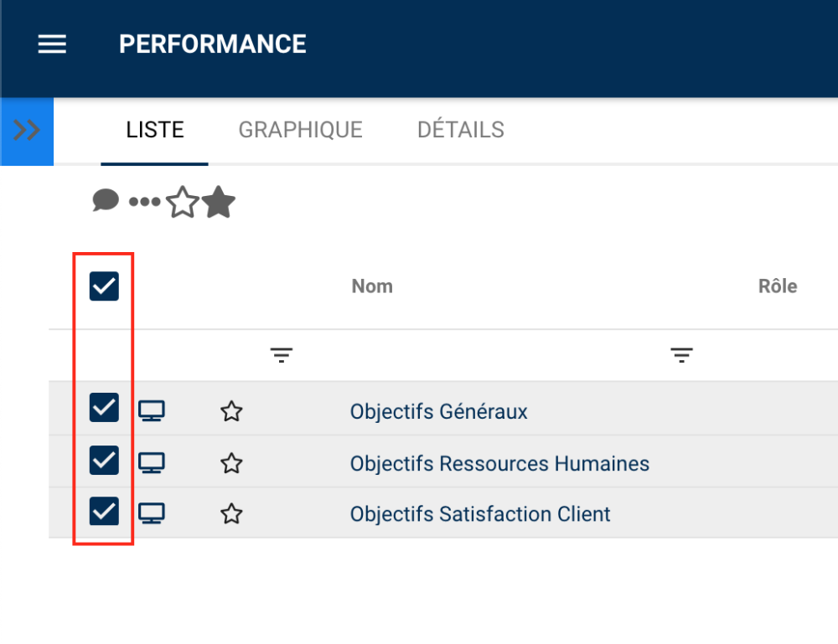Star the Objectifs Satisfaction Client row
Screen dimensions: 838x644
point(231,513)
